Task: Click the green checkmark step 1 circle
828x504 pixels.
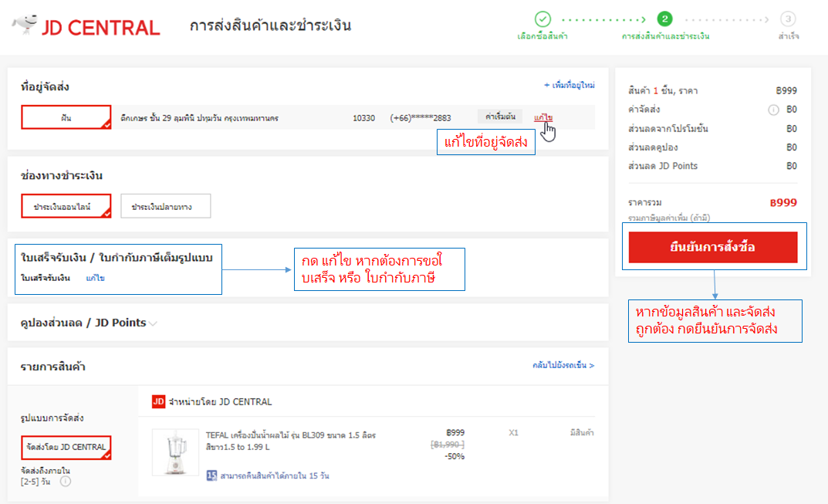Action: 542,19
